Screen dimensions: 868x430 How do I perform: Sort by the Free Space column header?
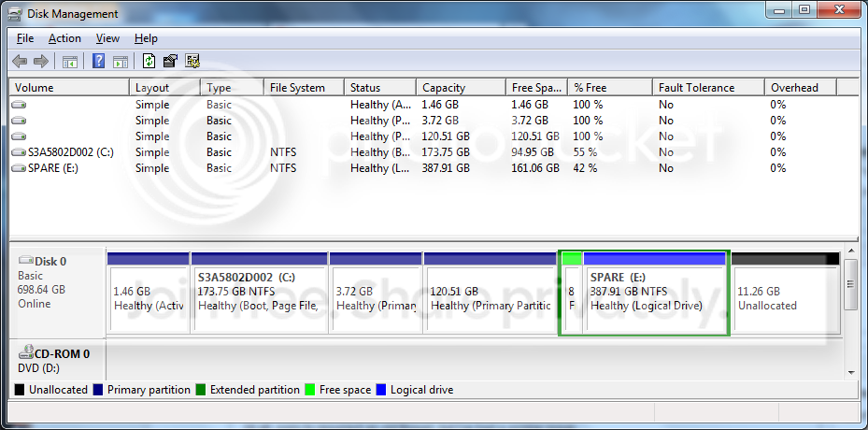point(537,88)
